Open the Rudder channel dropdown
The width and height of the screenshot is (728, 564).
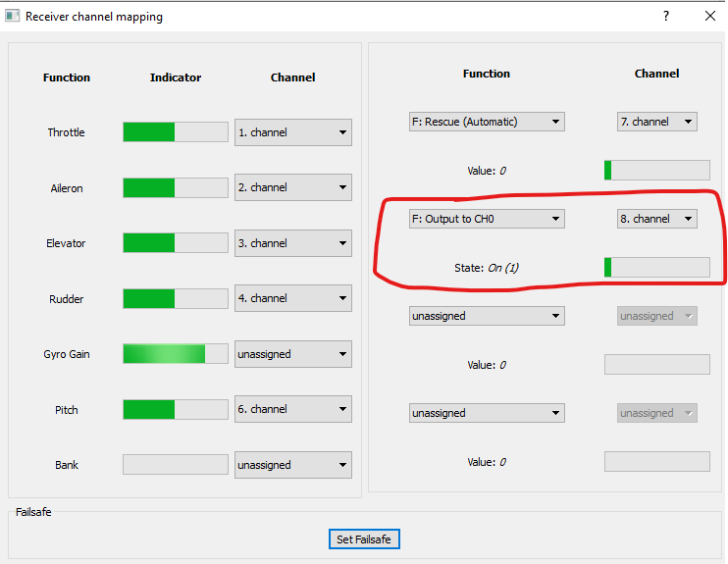coord(292,298)
